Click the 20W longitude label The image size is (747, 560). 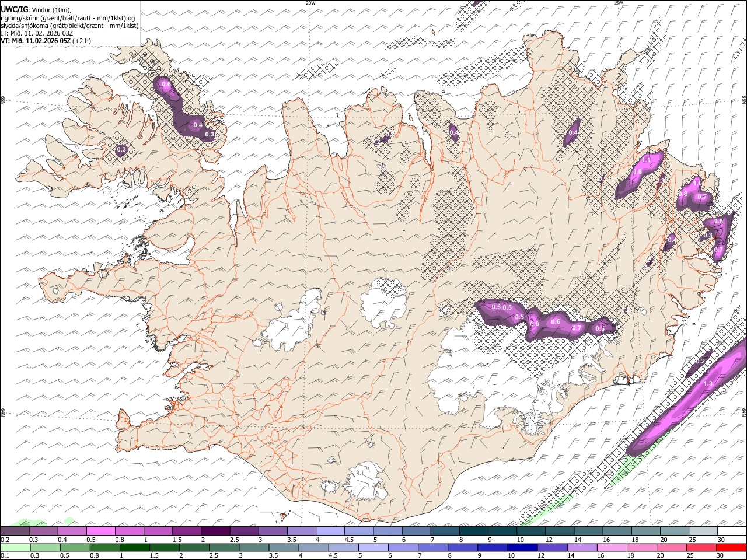pos(310,3)
